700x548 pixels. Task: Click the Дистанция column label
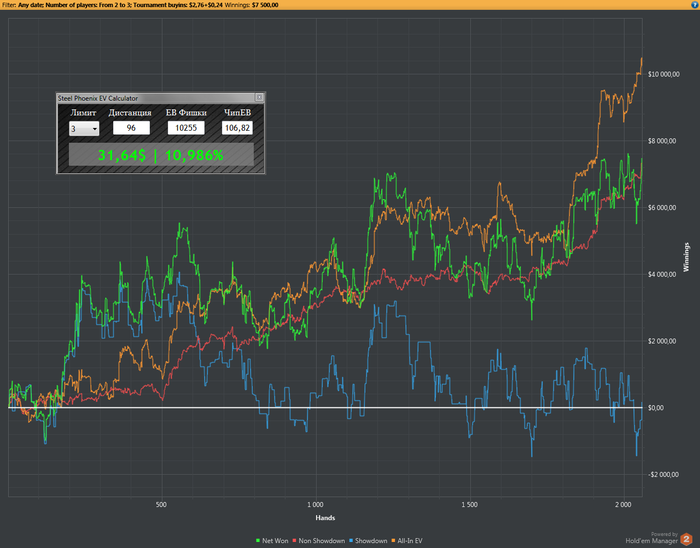coord(130,113)
